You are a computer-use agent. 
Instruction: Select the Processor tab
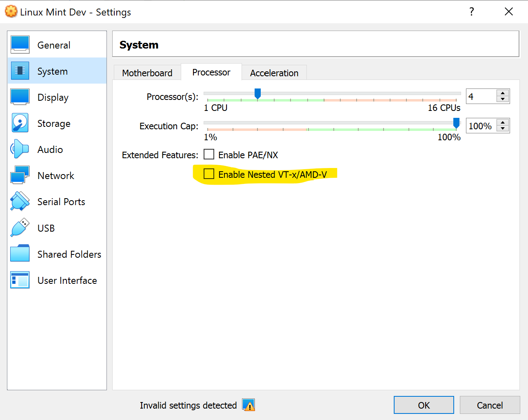tap(211, 72)
